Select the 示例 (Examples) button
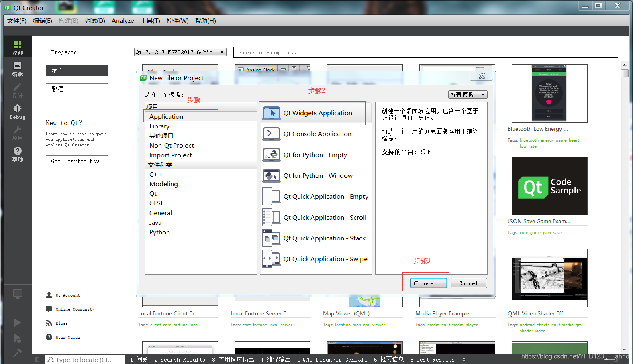The height and width of the screenshot is (364, 633). 77,70
